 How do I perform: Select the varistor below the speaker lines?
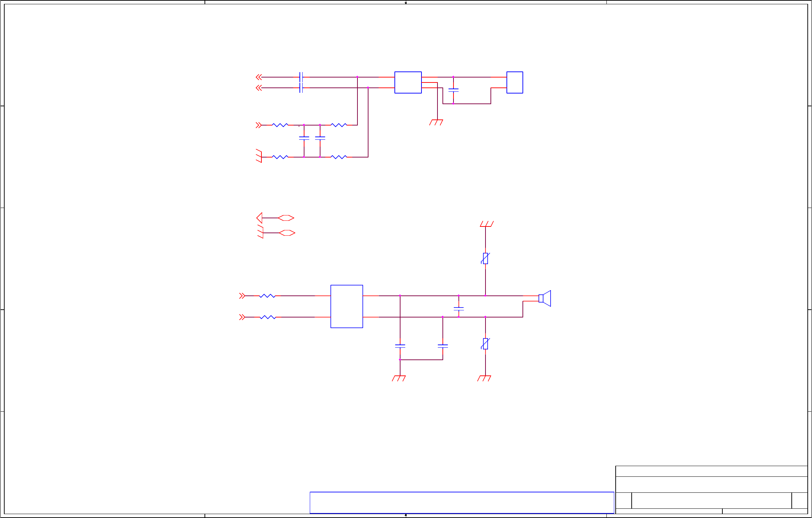tap(485, 344)
